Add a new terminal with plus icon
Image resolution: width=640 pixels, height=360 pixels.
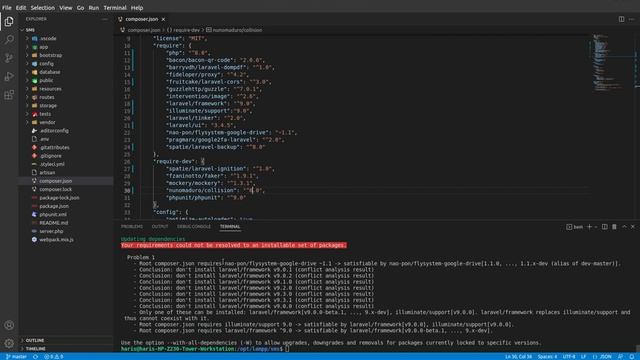point(589,227)
